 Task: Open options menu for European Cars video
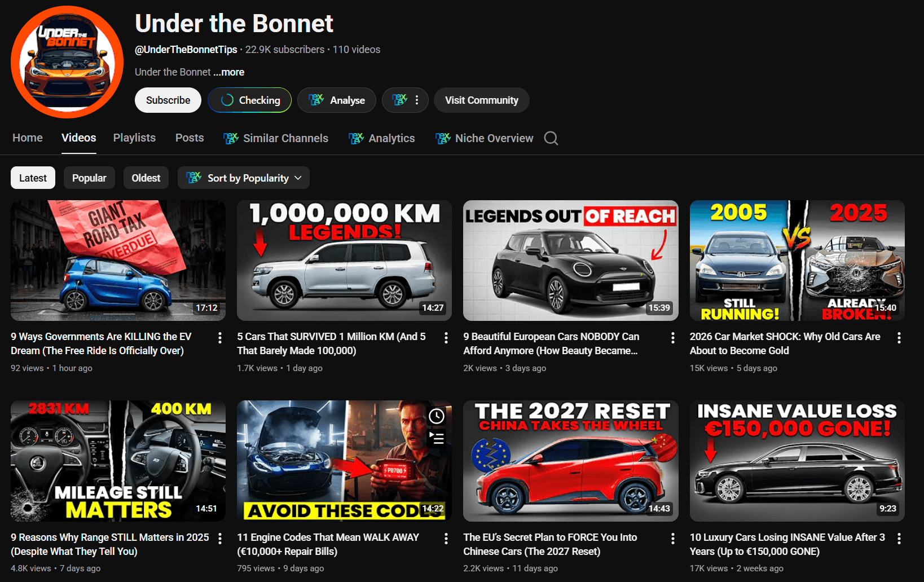tap(672, 338)
